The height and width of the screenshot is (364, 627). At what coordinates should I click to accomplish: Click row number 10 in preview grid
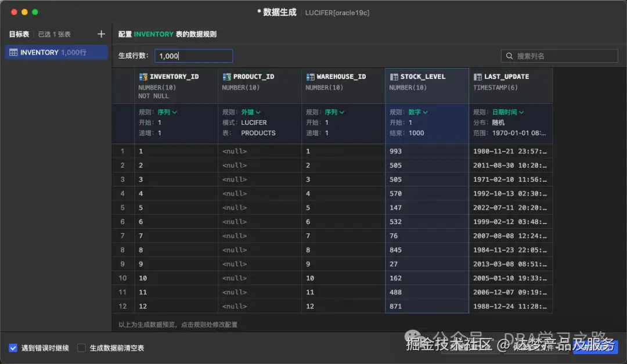(122, 278)
